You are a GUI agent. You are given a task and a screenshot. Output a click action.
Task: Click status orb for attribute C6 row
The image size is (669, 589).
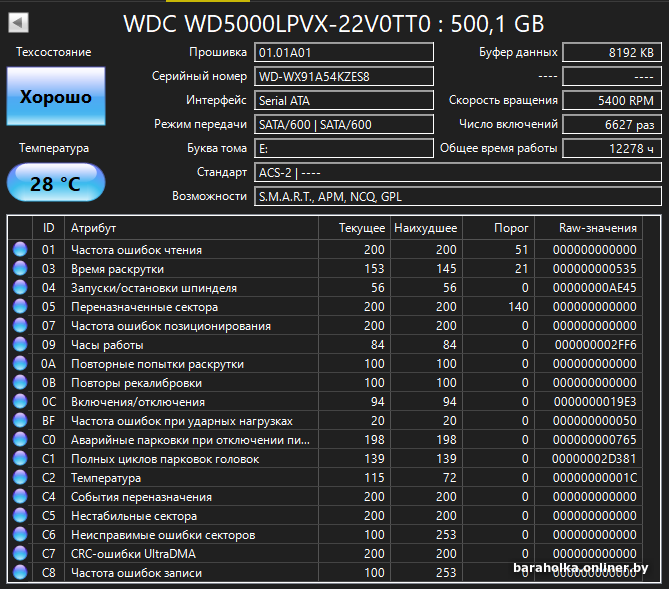coord(20,534)
